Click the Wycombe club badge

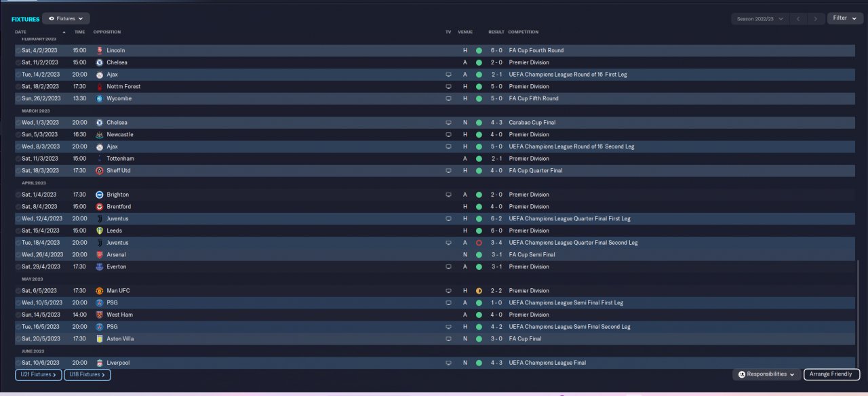(99, 98)
